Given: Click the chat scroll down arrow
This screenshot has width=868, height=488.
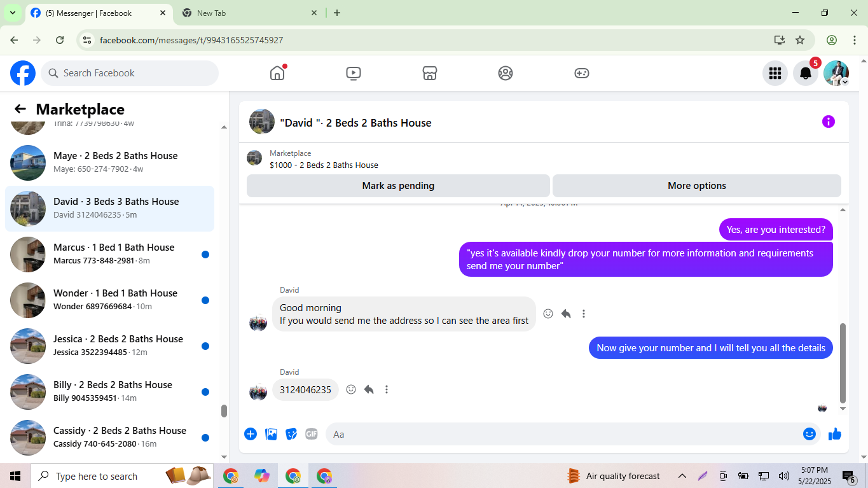Looking at the screenshot, I should click(843, 409).
